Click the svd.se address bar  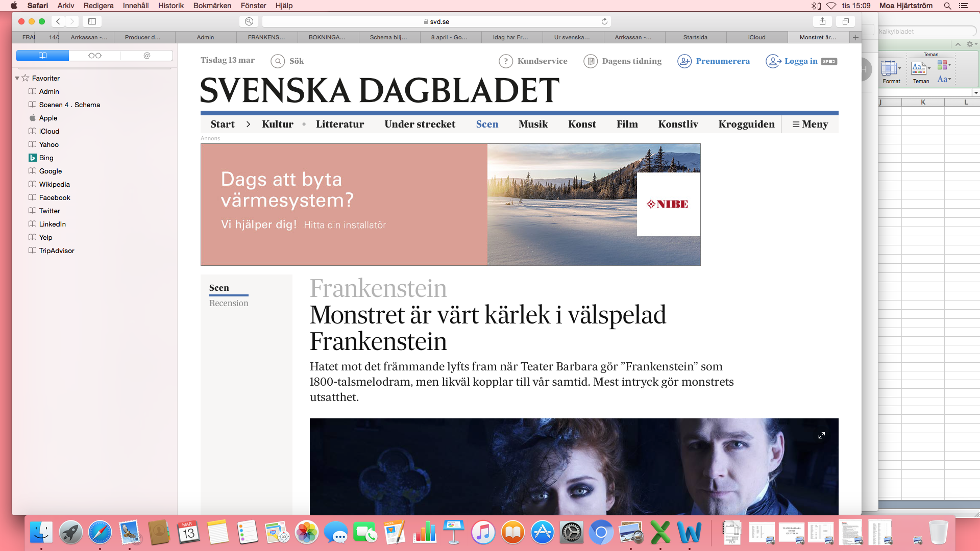[436, 21]
